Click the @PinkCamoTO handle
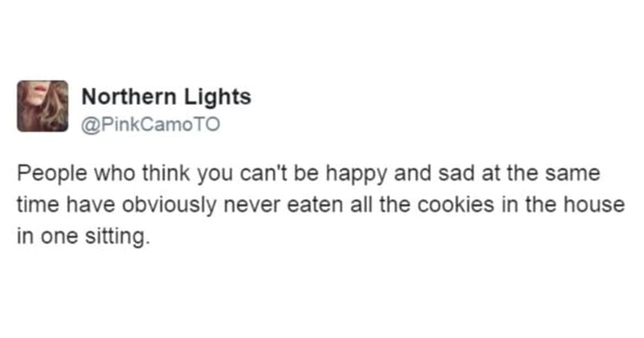This screenshot has width=644, height=338. tap(150, 125)
